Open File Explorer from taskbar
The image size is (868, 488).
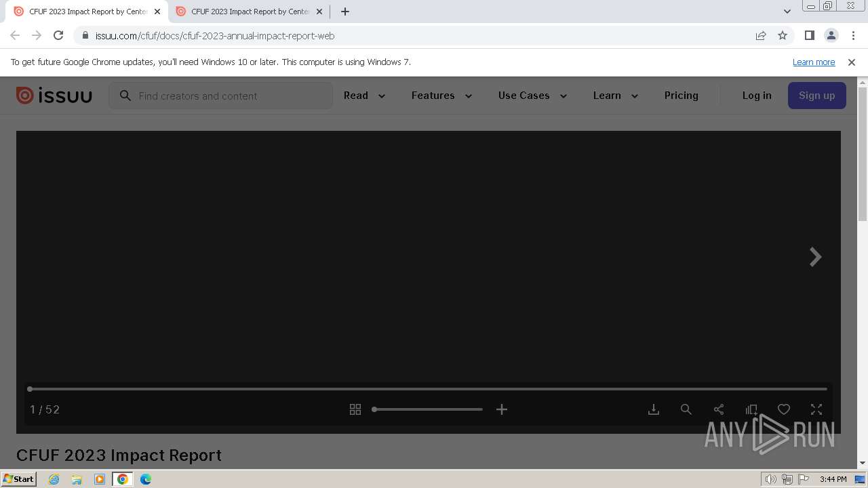click(x=77, y=479)
